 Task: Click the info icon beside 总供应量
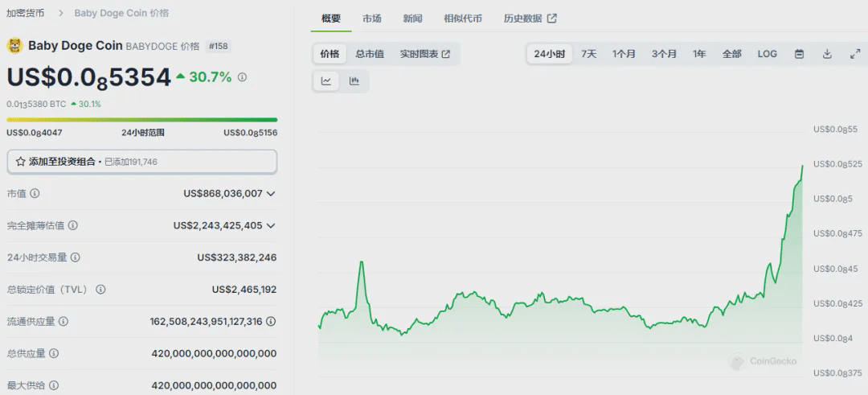(54, 353)
